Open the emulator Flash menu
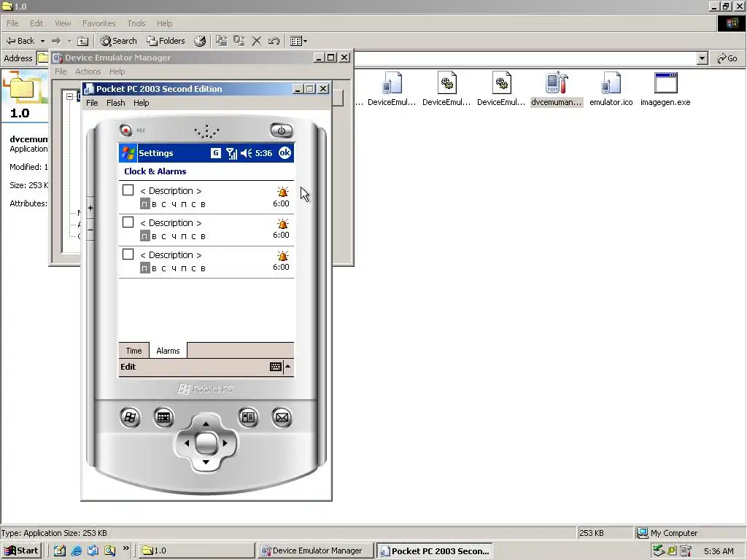The width and height of the screenshot is (747, 560). (116, 103)
